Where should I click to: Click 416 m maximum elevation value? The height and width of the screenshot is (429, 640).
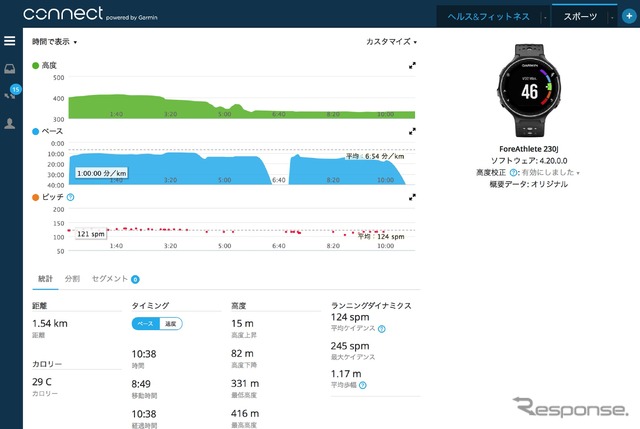245,413
